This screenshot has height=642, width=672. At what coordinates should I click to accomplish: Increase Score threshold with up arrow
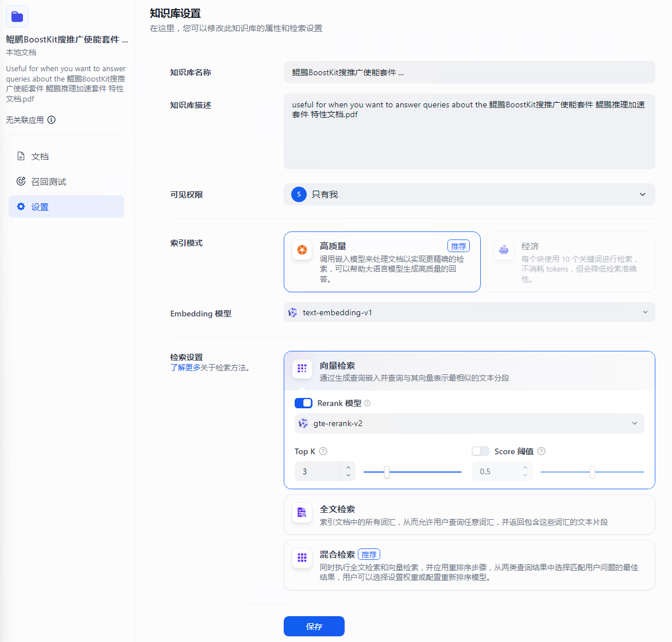[x=525, y=467]
